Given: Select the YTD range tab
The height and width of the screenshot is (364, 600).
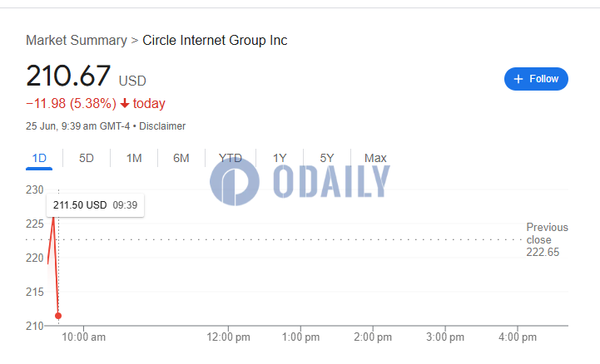Looking at the screenshot, I should (231, 158).
